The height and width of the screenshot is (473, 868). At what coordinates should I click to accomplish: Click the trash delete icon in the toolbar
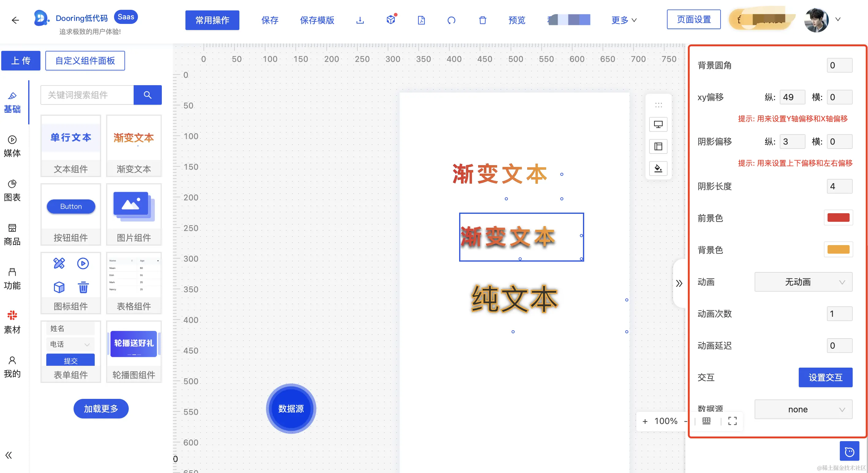pyautogui.click(x=482, y=20)
